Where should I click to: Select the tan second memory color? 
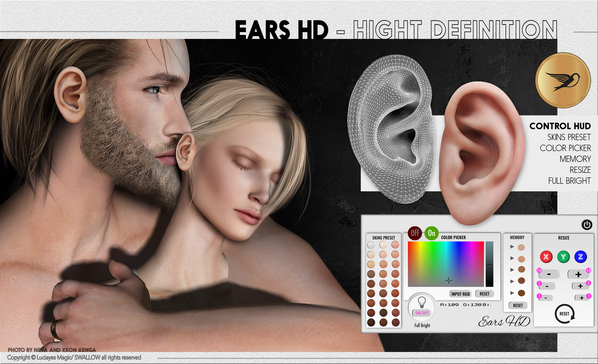(x=521, y=259)
